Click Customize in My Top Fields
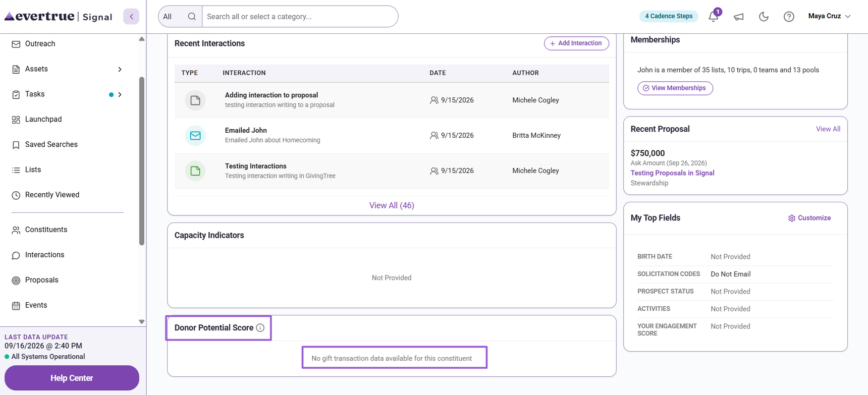Screen dimensions: 868x395 click(809, 218)
